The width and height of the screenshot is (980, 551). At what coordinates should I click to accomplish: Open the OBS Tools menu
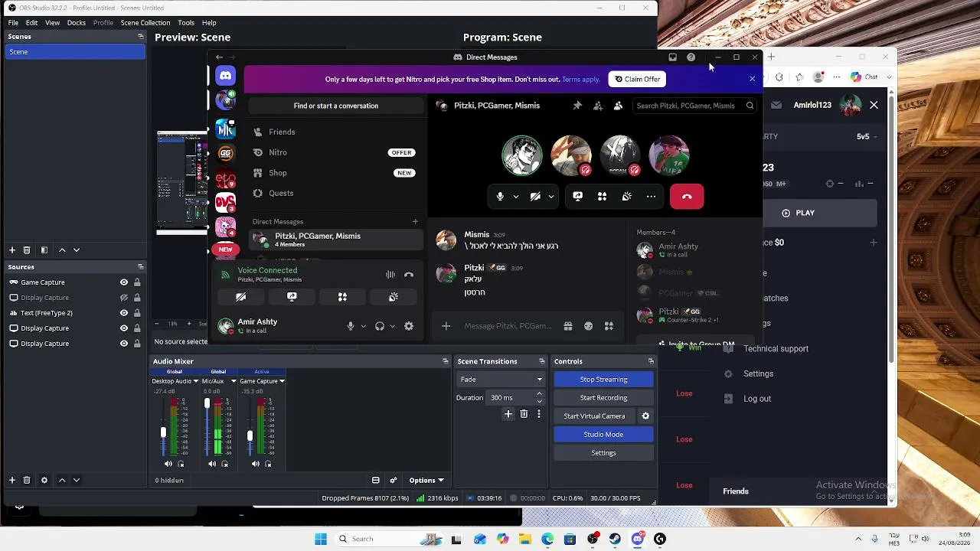tap(186, 23)
